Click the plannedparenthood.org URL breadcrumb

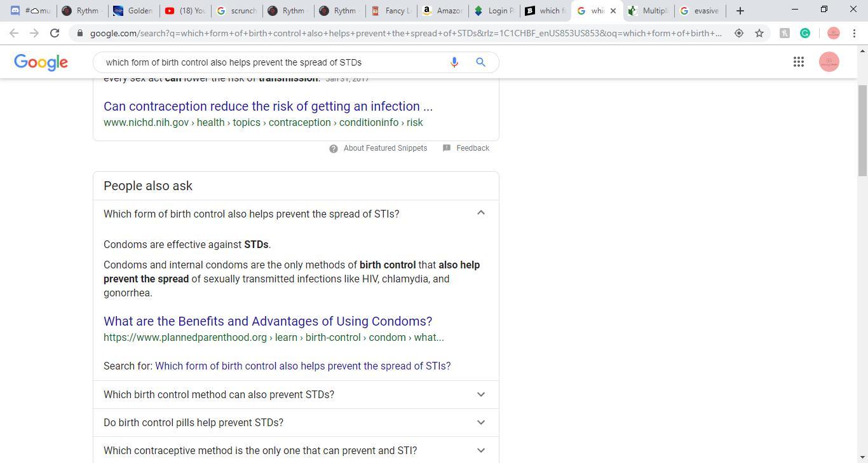coord(274,338)
